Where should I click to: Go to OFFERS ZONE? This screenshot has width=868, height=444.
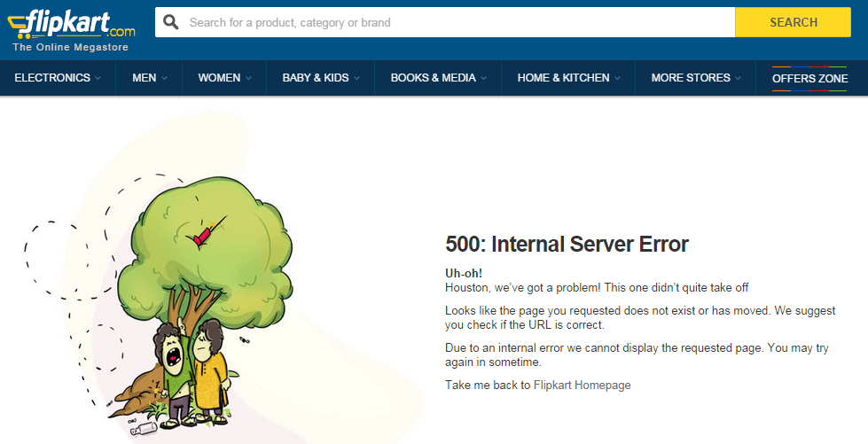(x=809, y=79)
